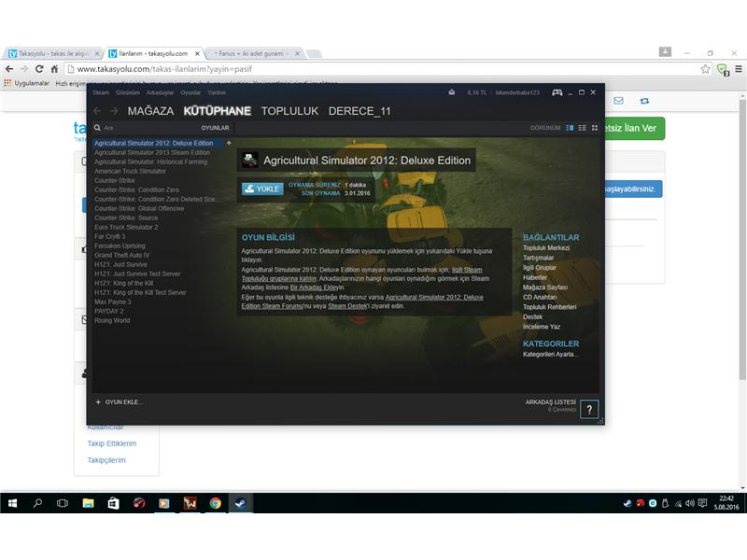Click takasyolu swap arrows icon
The image size is (747, 560).
point(644,101)
